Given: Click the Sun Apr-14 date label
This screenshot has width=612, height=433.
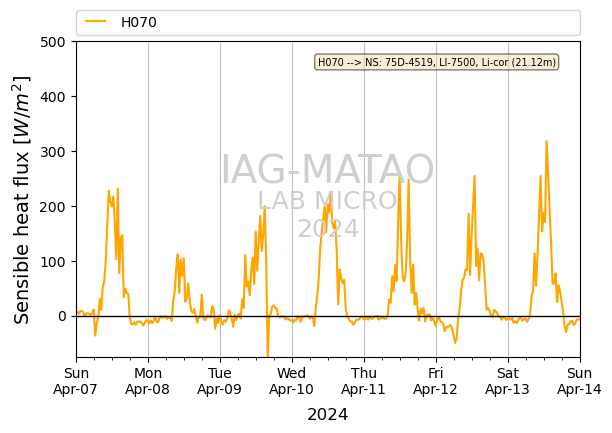Looking at the screenshot, I should [580, 381].
